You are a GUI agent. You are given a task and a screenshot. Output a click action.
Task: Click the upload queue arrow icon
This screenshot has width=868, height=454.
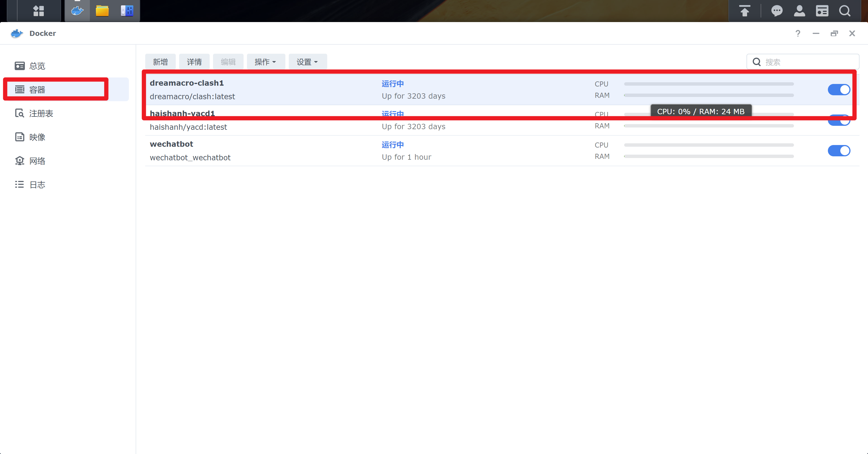[x=745, y=11]
